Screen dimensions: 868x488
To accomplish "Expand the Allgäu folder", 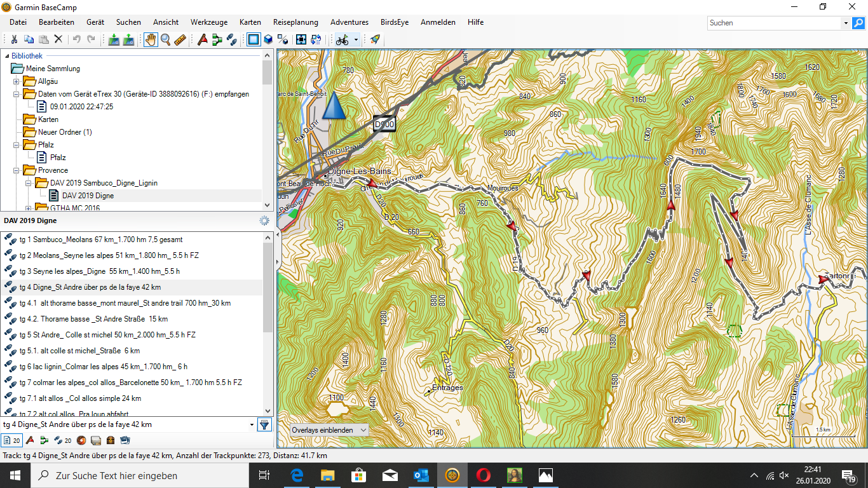I will tap(17, 81).
